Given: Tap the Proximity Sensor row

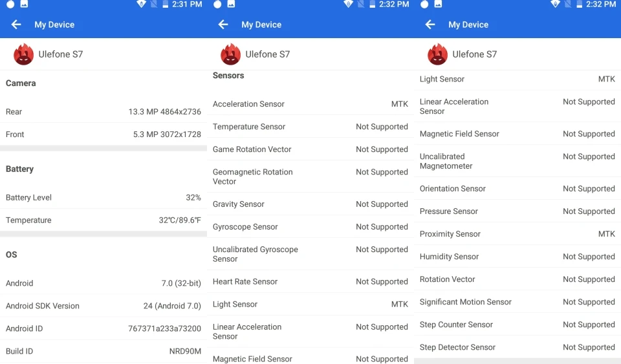Looking at the screenshot, I should click(x=517, y=234).
